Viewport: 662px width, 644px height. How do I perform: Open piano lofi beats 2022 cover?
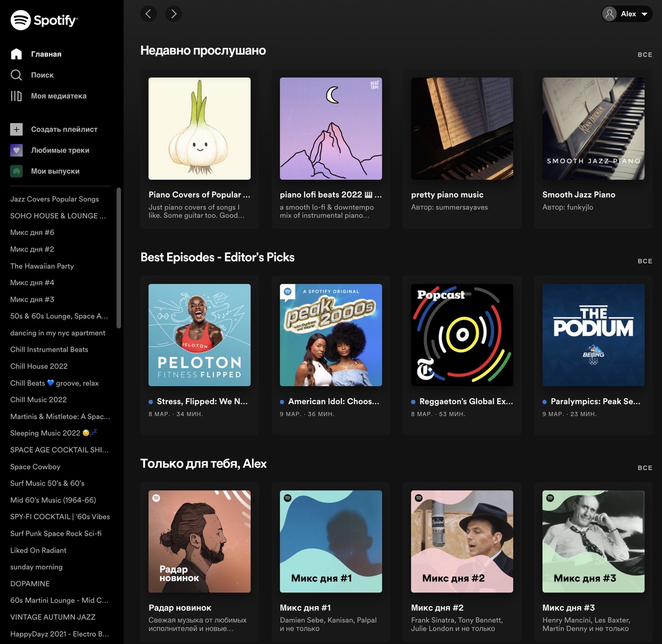click(331, 129)
